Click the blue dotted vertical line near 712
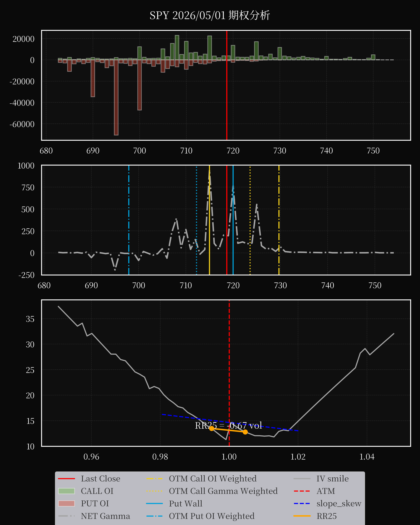420x525 pixels. coord(197,220)
